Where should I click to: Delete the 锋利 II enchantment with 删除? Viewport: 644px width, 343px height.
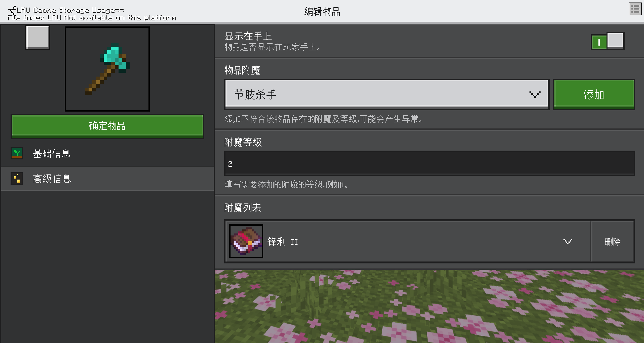tap(613, 242)
